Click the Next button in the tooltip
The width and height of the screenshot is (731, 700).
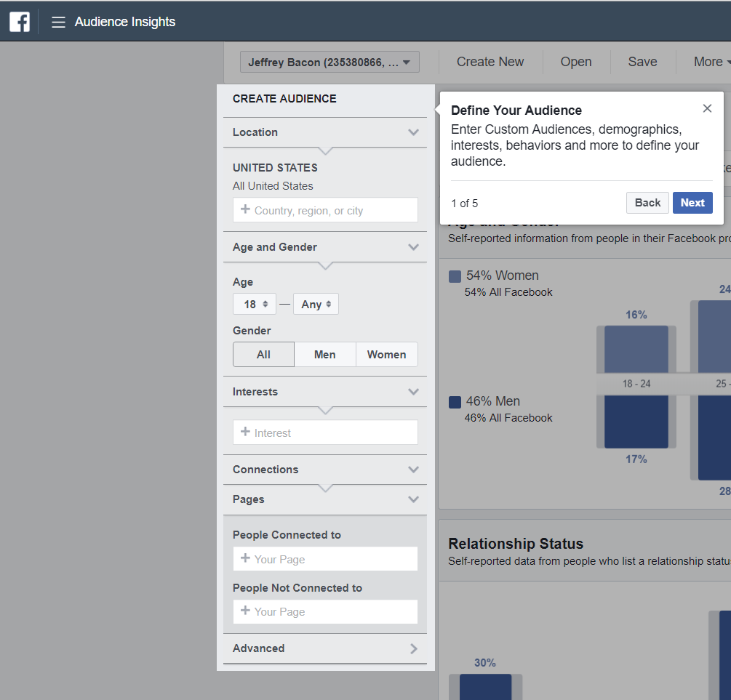[692, 203]
